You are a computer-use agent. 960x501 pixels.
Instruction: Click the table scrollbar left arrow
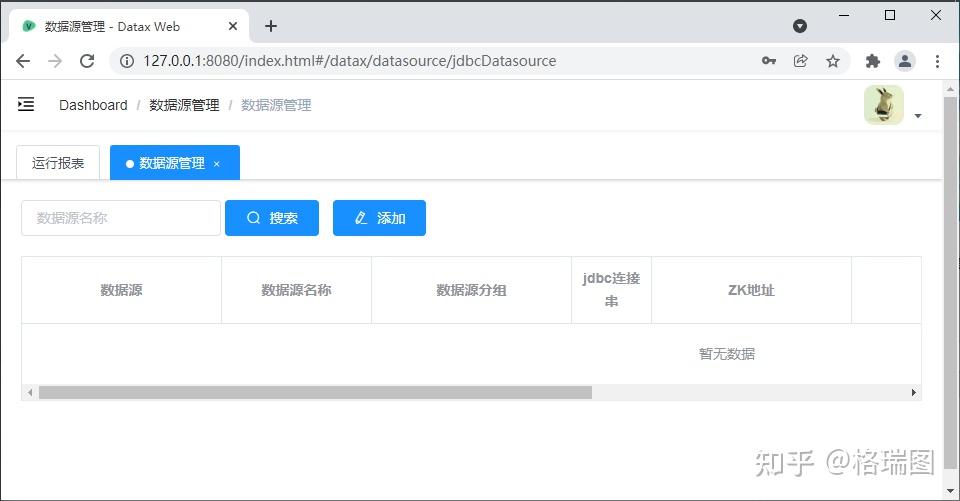tap(29, 393)
